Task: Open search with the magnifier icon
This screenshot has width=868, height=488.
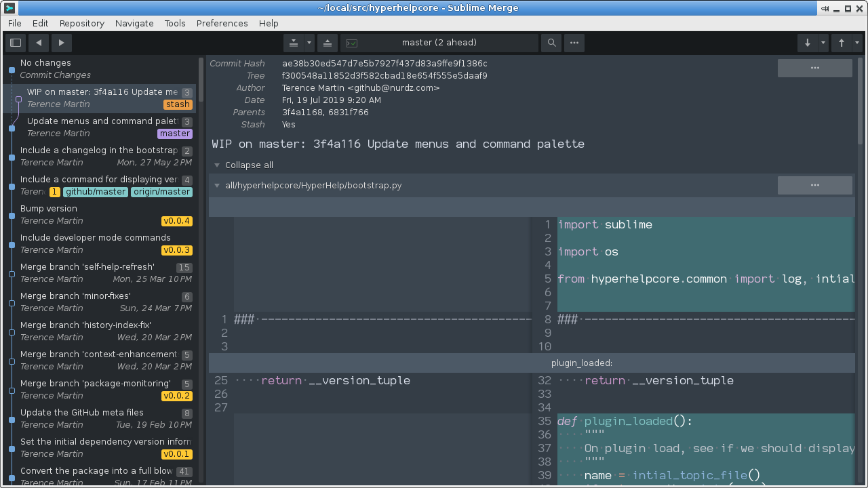Action: [x=552, y=43]
